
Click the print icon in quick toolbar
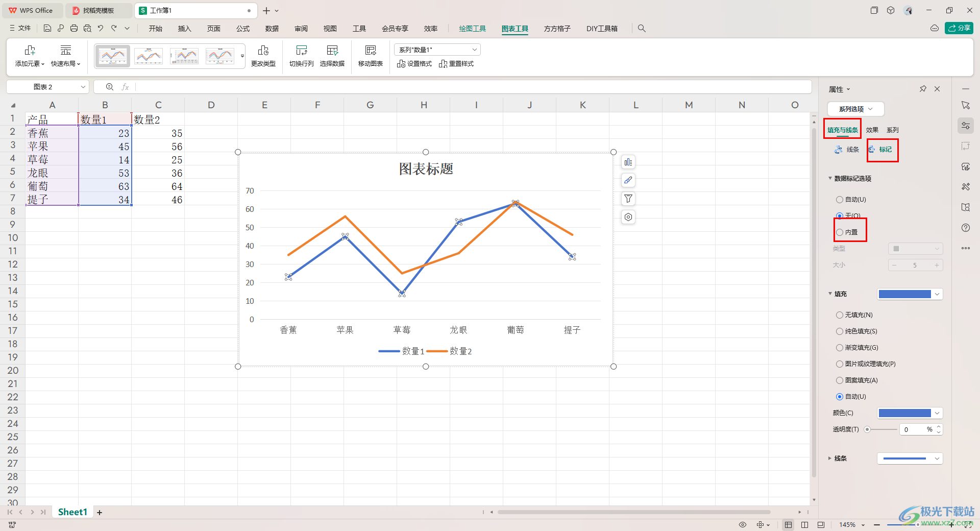coord(74,29)
